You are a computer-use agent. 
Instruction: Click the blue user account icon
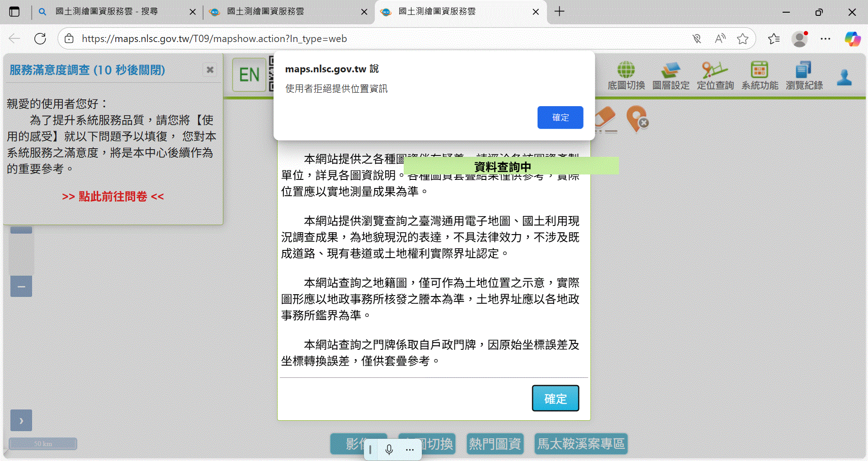844,77
